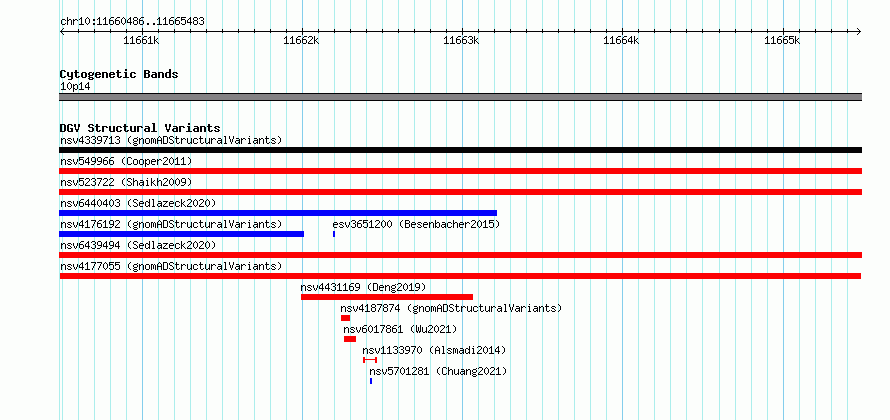This screenshot has width=890, height=420.
Task: Click the red nsv549966 variant bar
Action: click(460, 171)
